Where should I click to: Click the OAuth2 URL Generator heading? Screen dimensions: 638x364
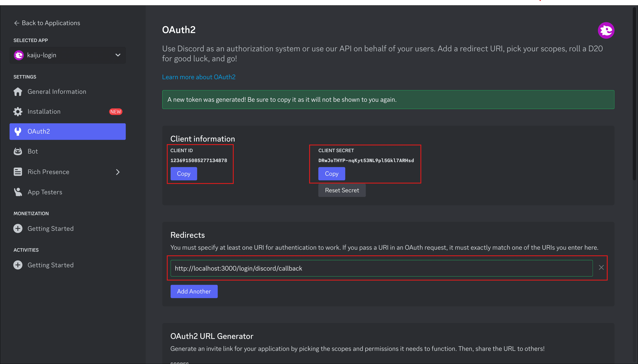click(212, 336)
